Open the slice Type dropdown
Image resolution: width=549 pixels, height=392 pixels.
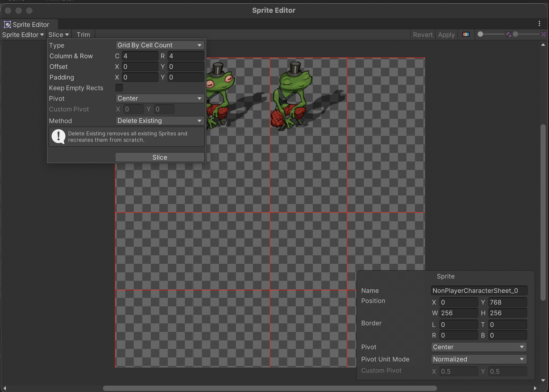(x=160, y=45)
